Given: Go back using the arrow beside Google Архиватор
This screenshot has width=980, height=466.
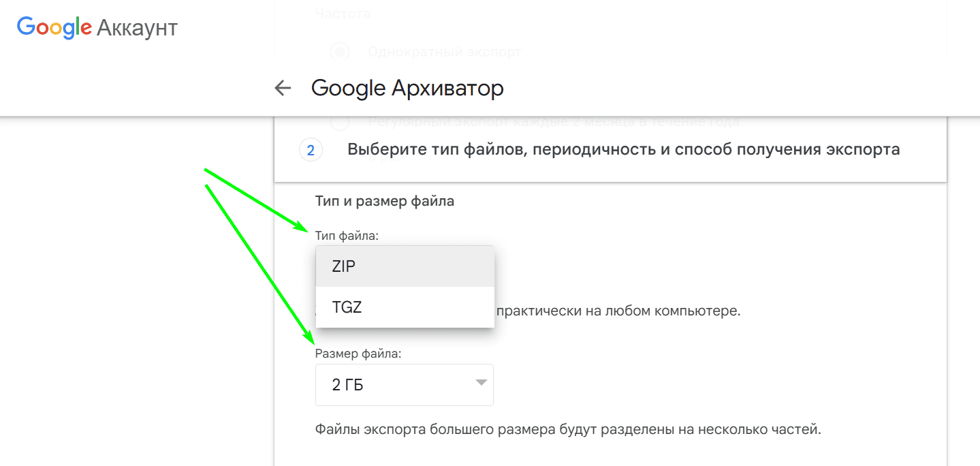Looking at the screenshot, I should [x=283, y=88].
